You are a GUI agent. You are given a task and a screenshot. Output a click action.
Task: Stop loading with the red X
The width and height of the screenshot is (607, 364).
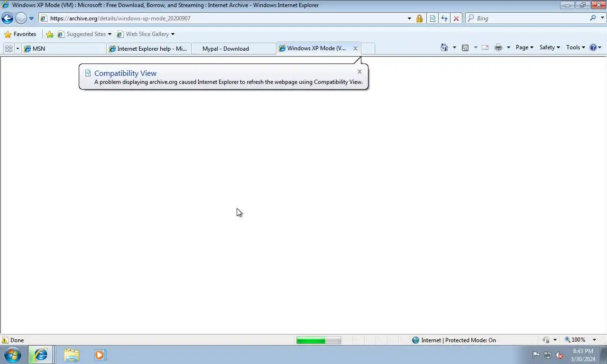coord(456,18)
